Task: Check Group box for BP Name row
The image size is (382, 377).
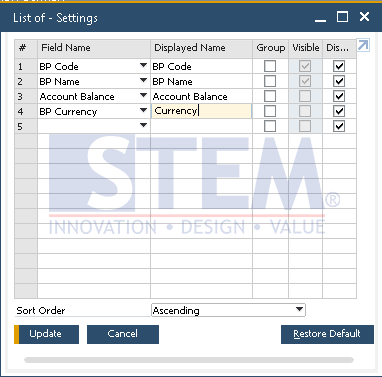Action: [x=270, y=81]
